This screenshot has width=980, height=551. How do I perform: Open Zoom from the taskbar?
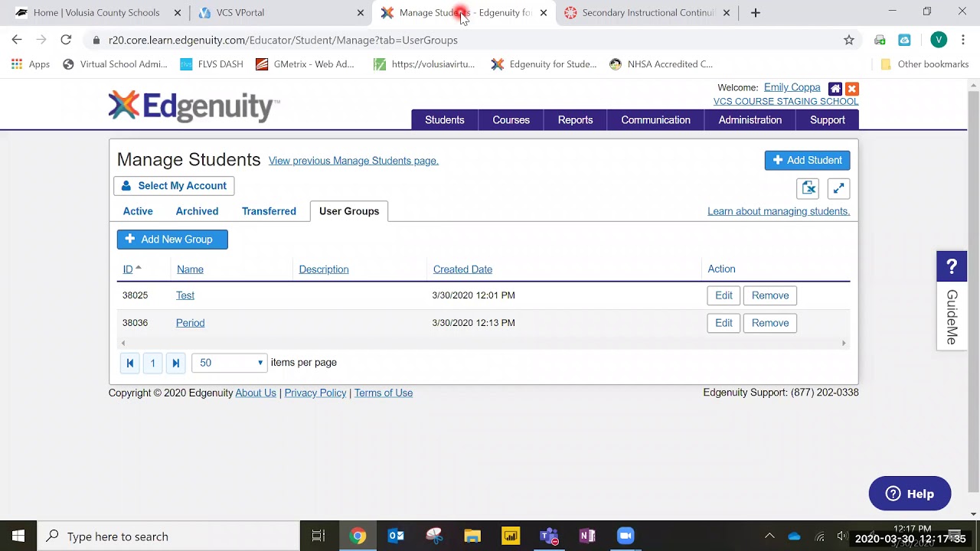(626, 536)
